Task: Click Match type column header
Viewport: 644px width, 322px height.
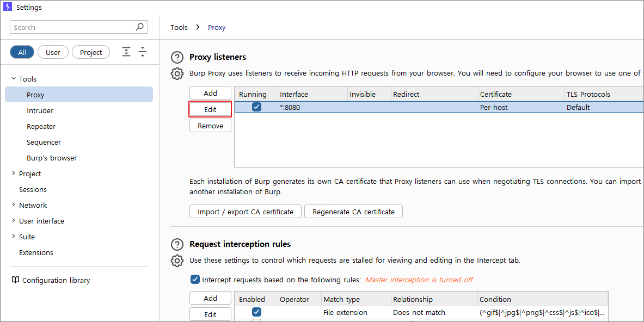Action: pos(355,299)
